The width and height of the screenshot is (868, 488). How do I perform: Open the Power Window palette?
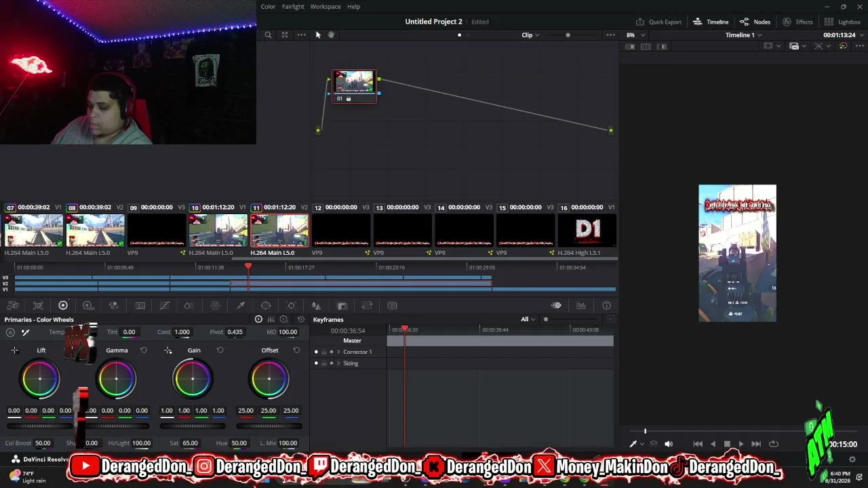tap(266, 306)
